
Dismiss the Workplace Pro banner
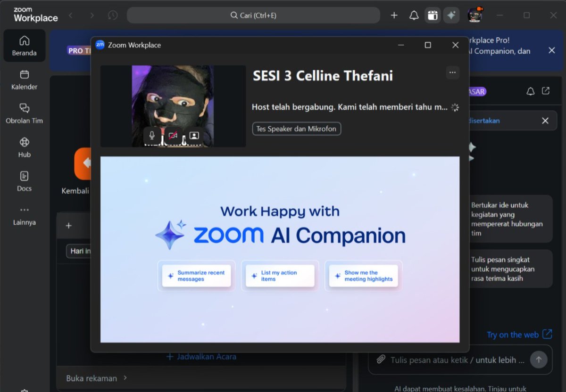tap(552, 50)
